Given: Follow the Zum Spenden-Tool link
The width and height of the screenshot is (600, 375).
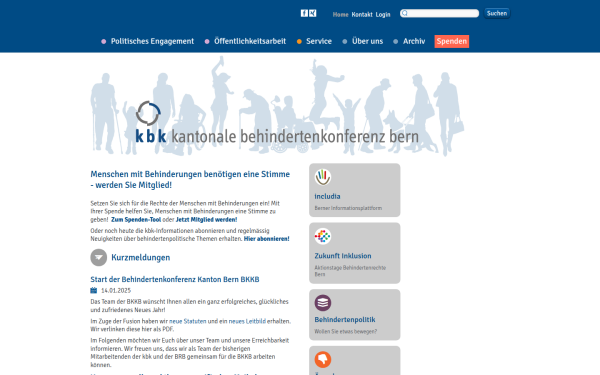Looking at the screenshot, I should 136,220.
